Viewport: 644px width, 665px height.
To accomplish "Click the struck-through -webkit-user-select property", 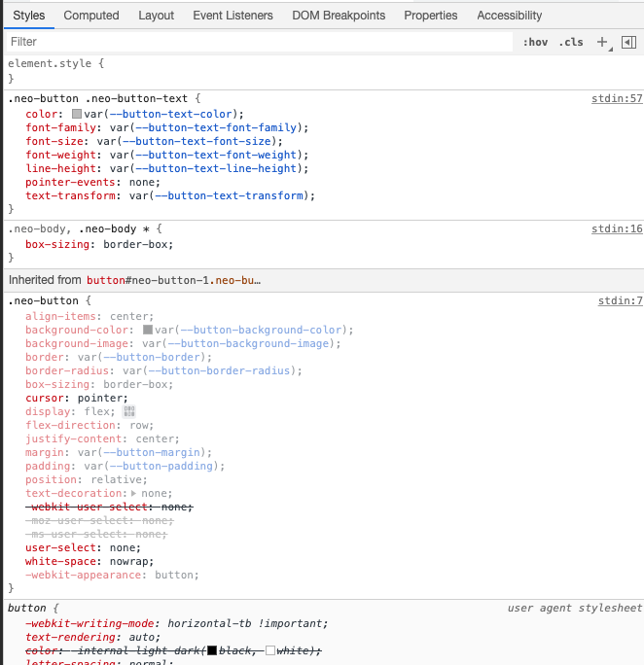I will (x=87, y=507).
